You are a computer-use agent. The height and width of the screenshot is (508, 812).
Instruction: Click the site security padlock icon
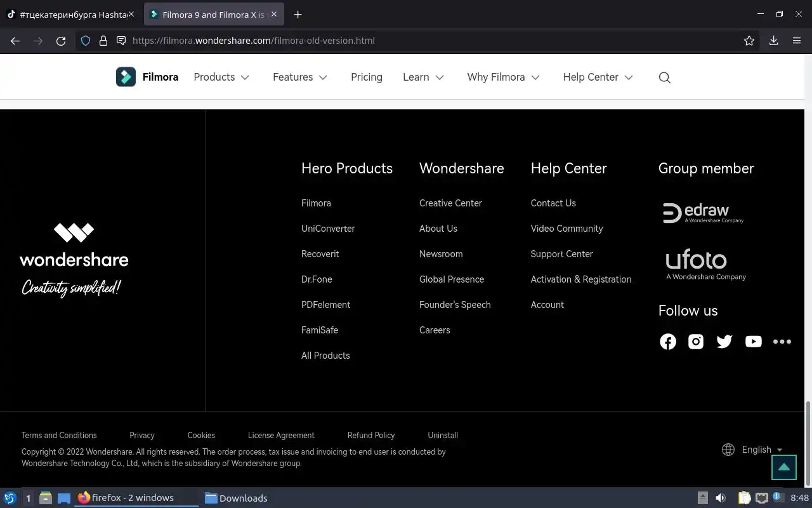coord(103,41)
